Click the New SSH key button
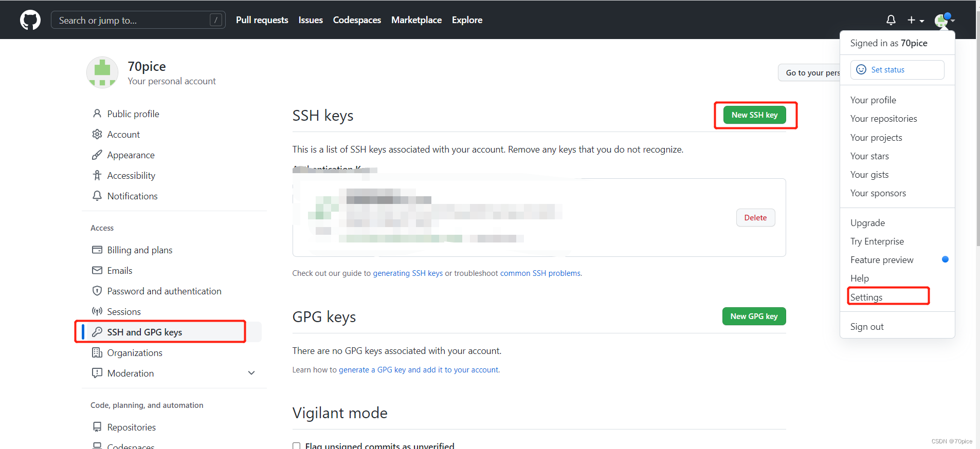980x449 pixels. pos(754,115)
